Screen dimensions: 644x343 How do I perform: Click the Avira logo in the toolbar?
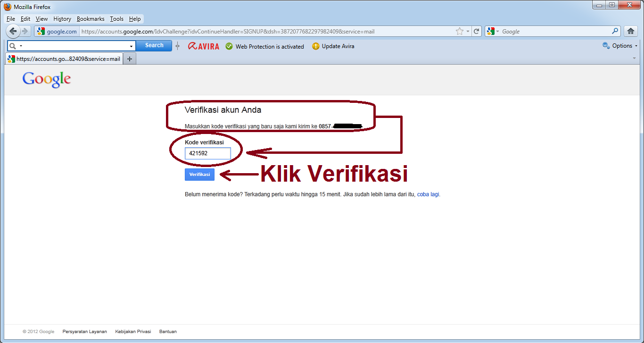[x=203, y=46]
